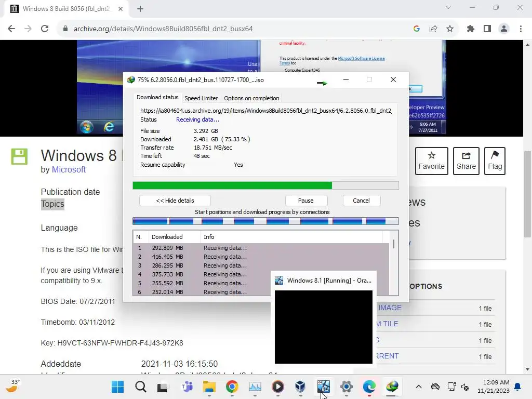Viewport: 532px width, 399px height.
Task: Open Chrome three-dot menu
Action: tap(521, 29)
